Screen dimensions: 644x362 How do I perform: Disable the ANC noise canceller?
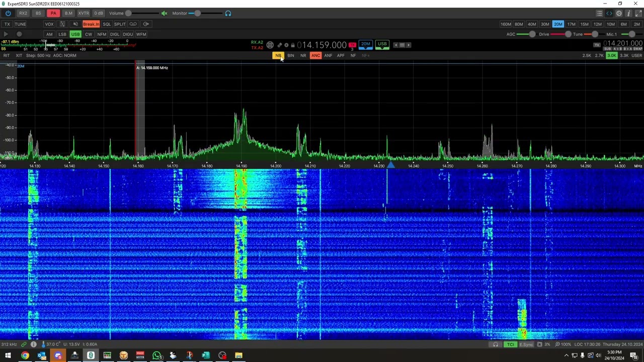pyautogui.click(x=315, y=56)
